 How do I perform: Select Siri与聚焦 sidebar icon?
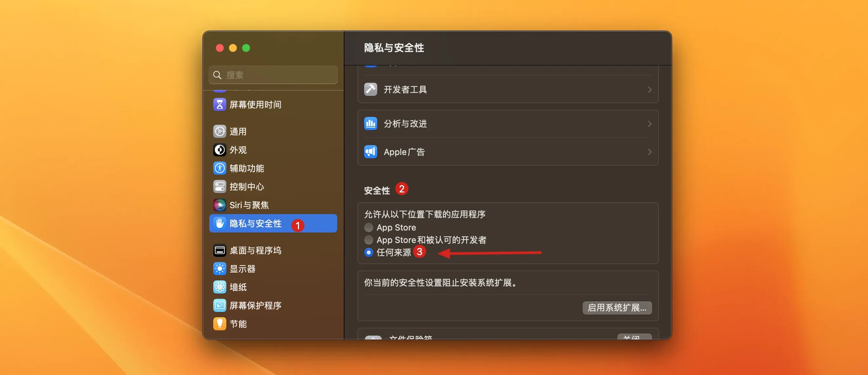tap(220, 205)
